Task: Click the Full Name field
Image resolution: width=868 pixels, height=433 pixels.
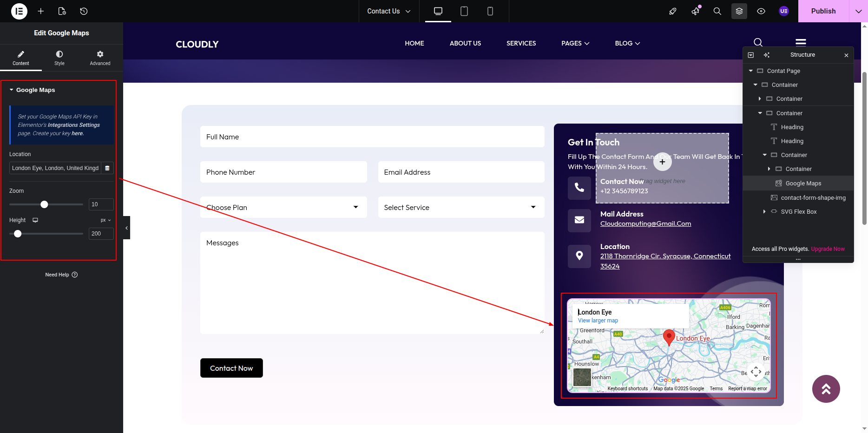Action: pos(372,137)
